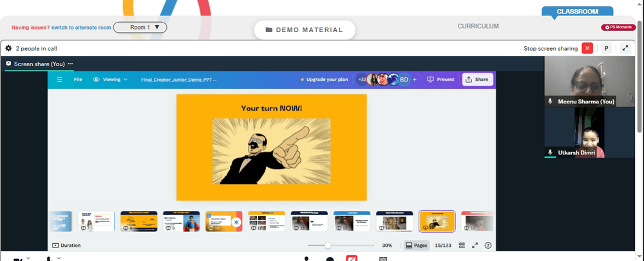Select slide thumbnail 8
Screen dimensions: 644x261
[139, 221]
